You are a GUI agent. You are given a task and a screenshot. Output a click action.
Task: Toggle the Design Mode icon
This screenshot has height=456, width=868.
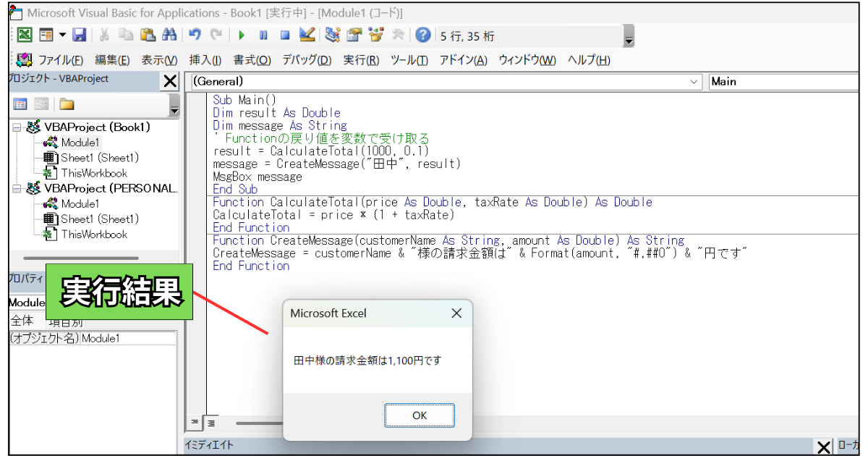tap(307, 35)
